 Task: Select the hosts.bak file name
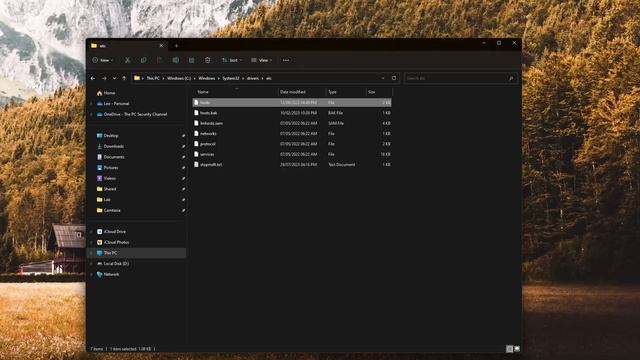click(x=209, y=113)
